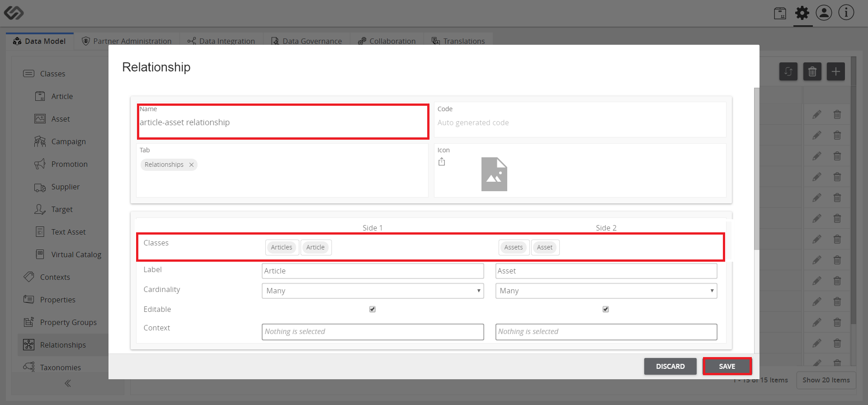868x405 pixels.
Task: Click the second row's delete trash icon
Action: (x=837, y=136)
